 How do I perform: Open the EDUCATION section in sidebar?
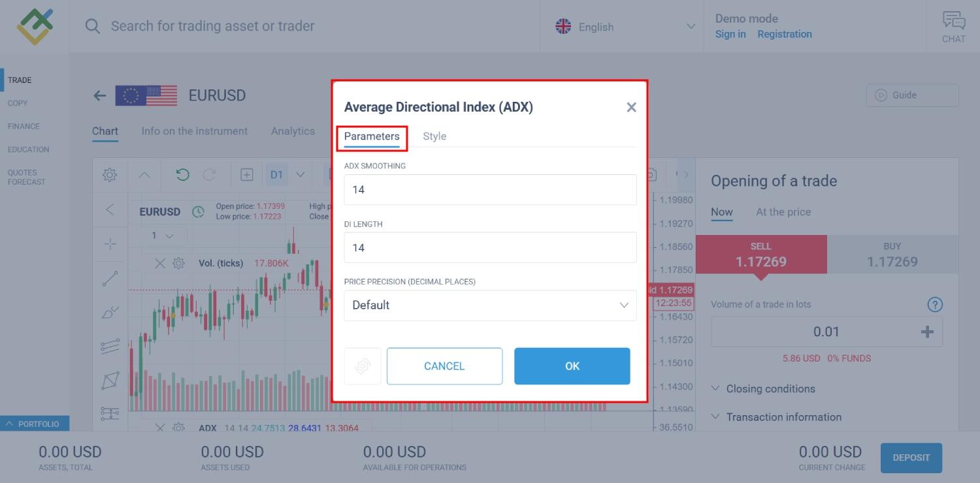[x=29, y=149]
